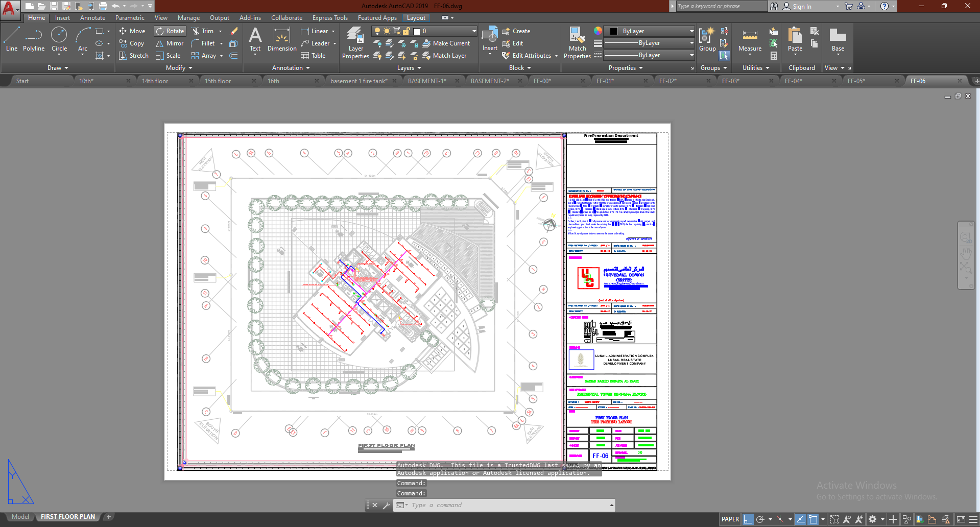Viewport: 980px width, 527px height.
Task: Switch PAPER space toggle to model
Action: tap(730, 519)
